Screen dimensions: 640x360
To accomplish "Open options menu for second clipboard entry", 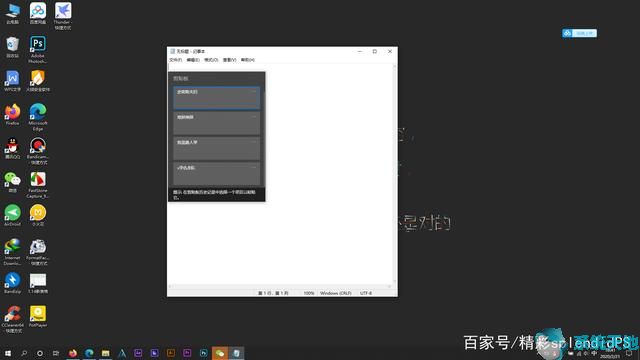I will (253, 117).
